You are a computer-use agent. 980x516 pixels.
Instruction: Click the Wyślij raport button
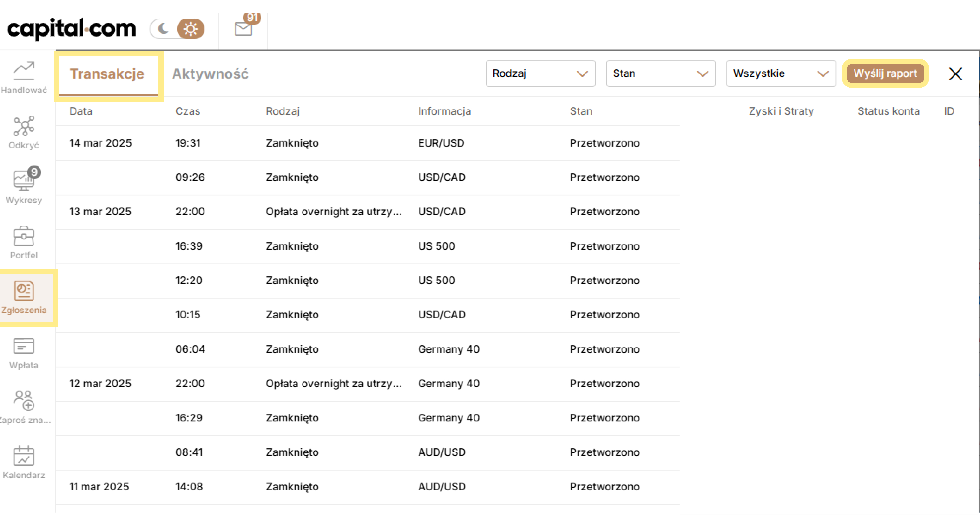(885, 73)
